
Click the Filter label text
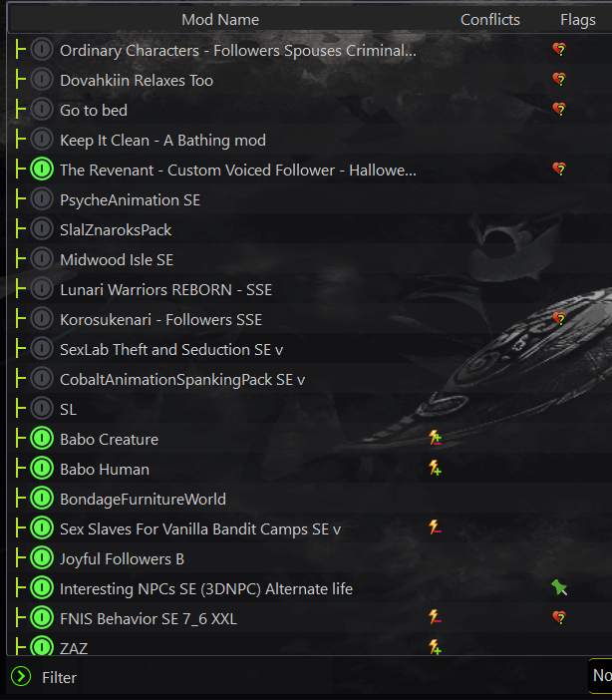tap(60, 678)
